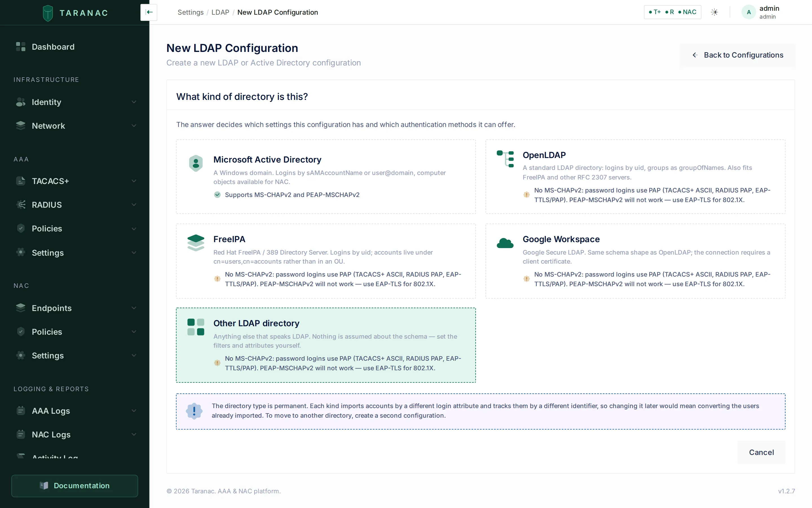812x508 pixels.
Task: Click the Google Workspace cloud icon
Action: (505, 243)
